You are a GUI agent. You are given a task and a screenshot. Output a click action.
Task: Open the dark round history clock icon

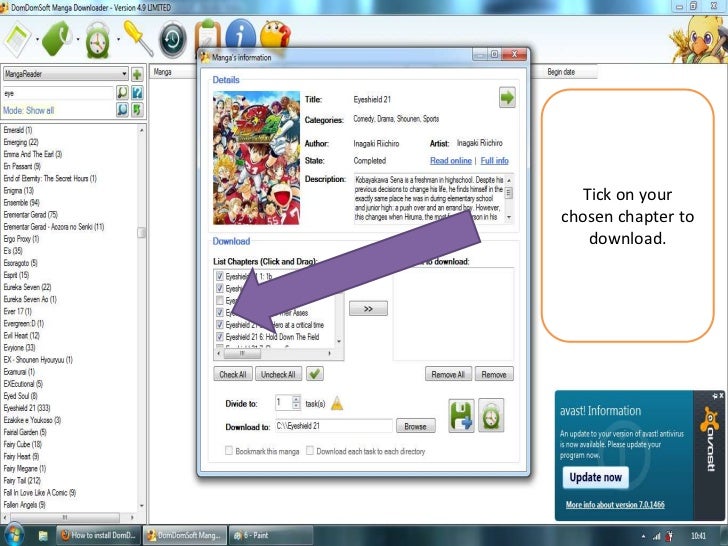coord(173,40)
